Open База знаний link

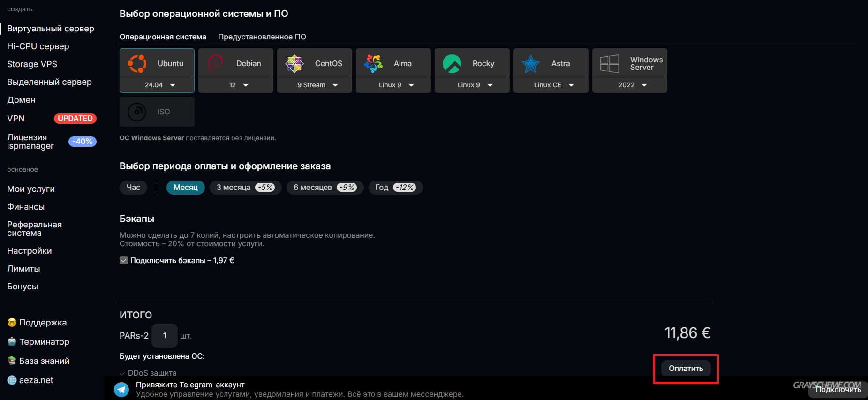click(44, 361)
